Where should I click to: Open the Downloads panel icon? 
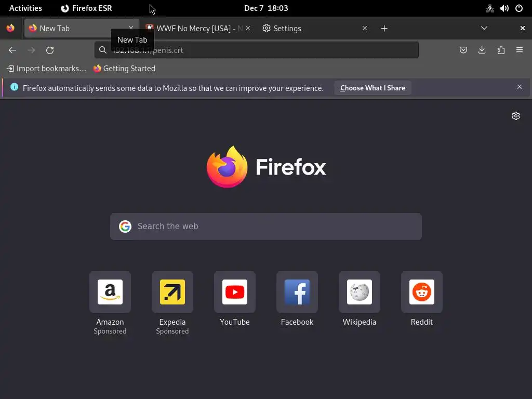click(x=482, y=50)
